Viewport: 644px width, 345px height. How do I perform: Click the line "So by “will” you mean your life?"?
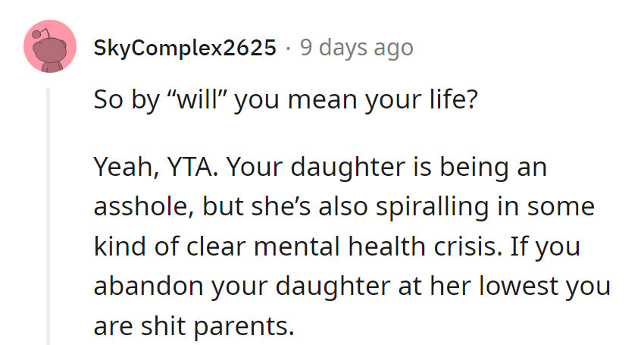286,99
